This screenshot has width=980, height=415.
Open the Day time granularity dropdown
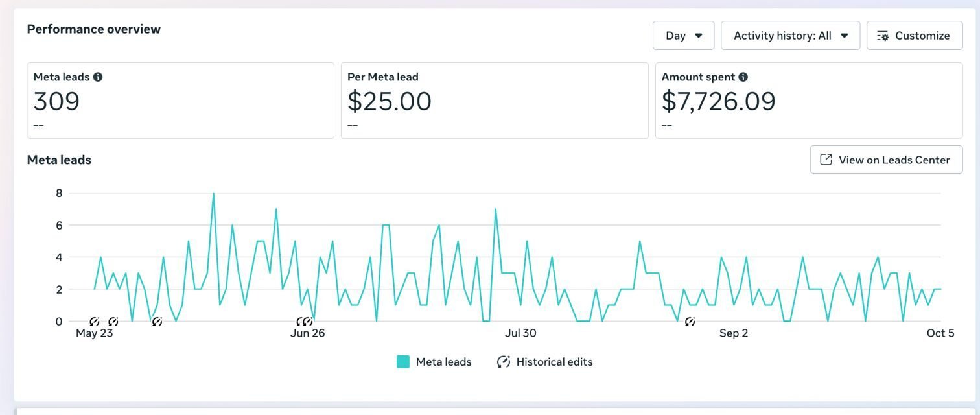pyautogui.click(x=683, y=36)
